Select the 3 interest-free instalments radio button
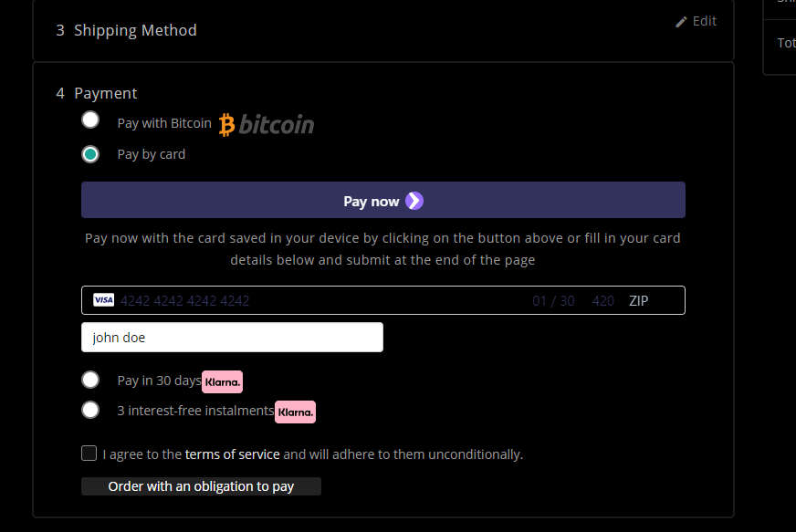 (x=90, y=410)
